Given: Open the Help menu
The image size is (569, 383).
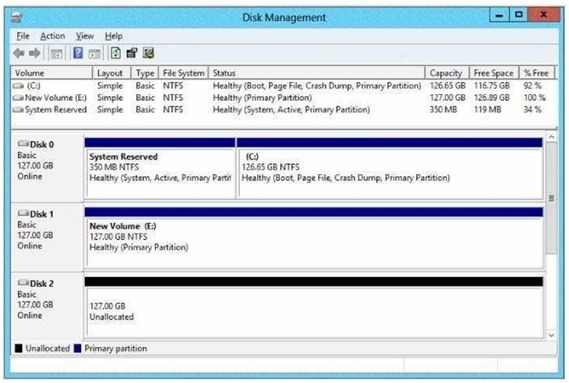Looking at the screenshot, I should (114, 36).
